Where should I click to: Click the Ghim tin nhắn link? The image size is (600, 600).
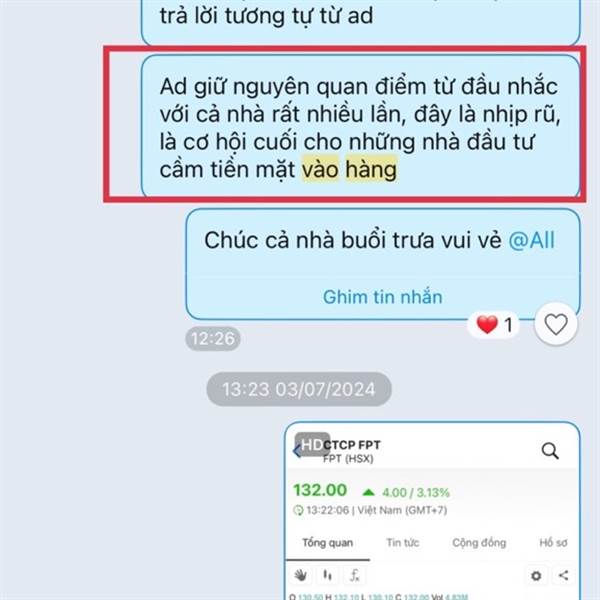coord(383,297)
